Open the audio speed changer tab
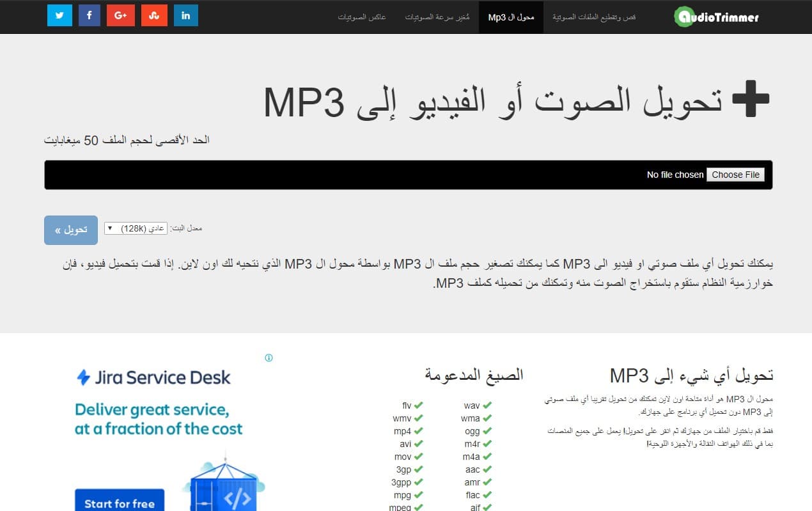 click(x=437, y=17)
